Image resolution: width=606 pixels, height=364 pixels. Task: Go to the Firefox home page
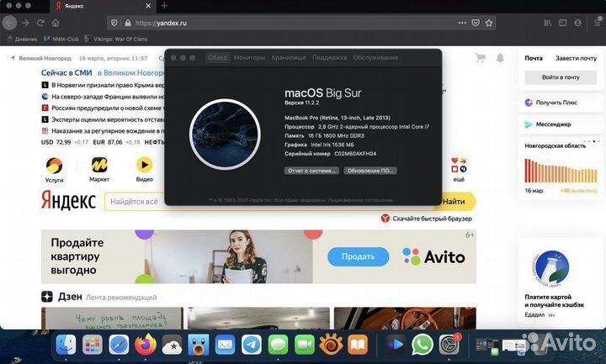point(56,24)
